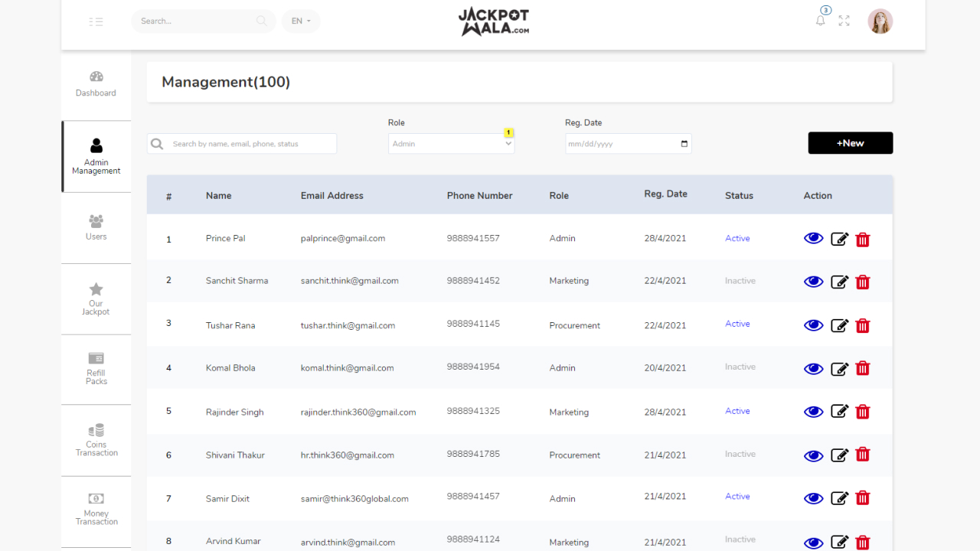Open the user avatar profile menu
This screenshot has width=980, height=551.
[x=880, y=21]
